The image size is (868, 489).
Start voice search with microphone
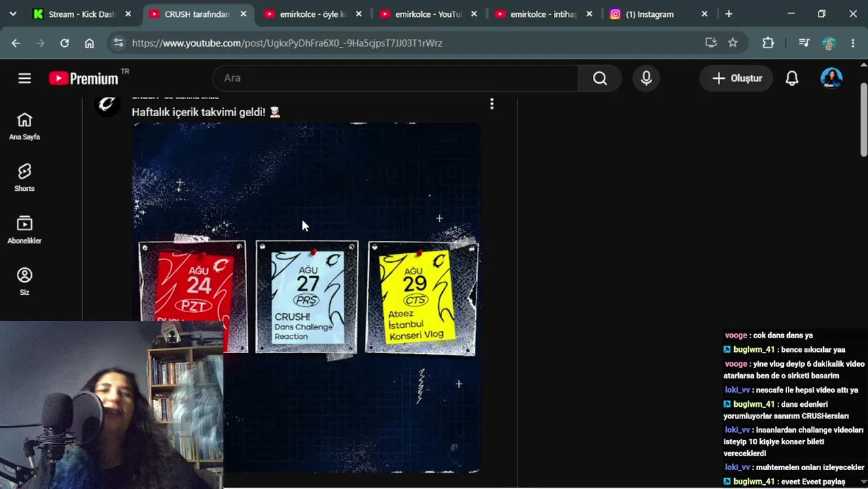click(646, 78)
